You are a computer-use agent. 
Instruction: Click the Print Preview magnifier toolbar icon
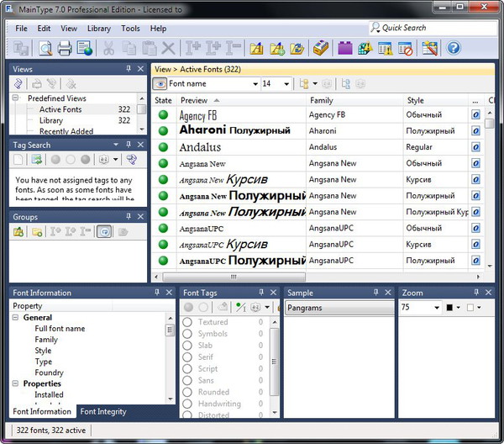tap(45, 49)
